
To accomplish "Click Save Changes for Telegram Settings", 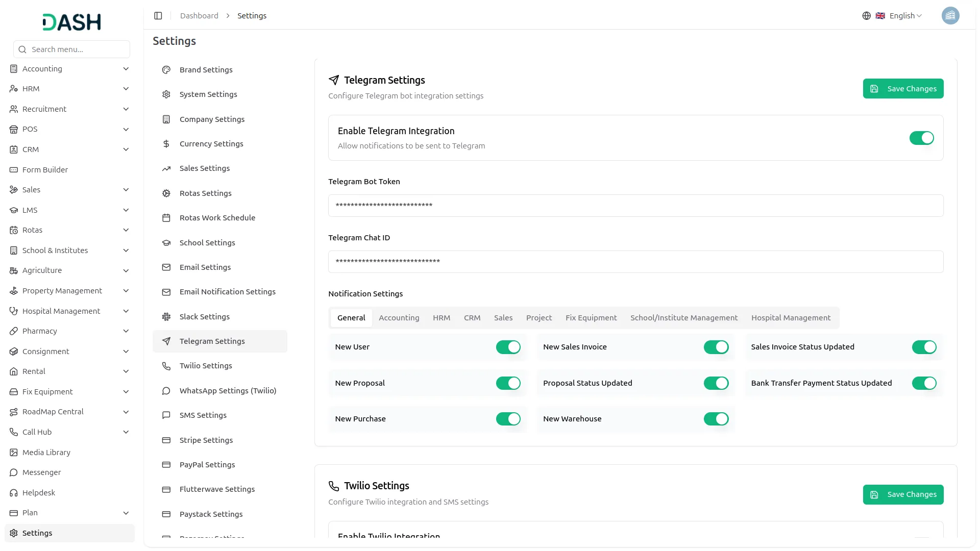I will pyautogui.click(x=902, y=89).
